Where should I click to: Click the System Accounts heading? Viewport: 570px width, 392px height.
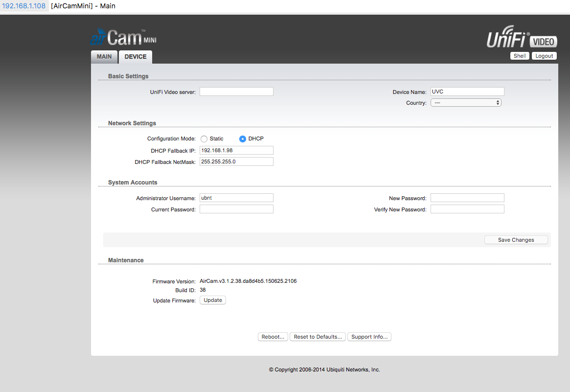(x=133, y=183)
